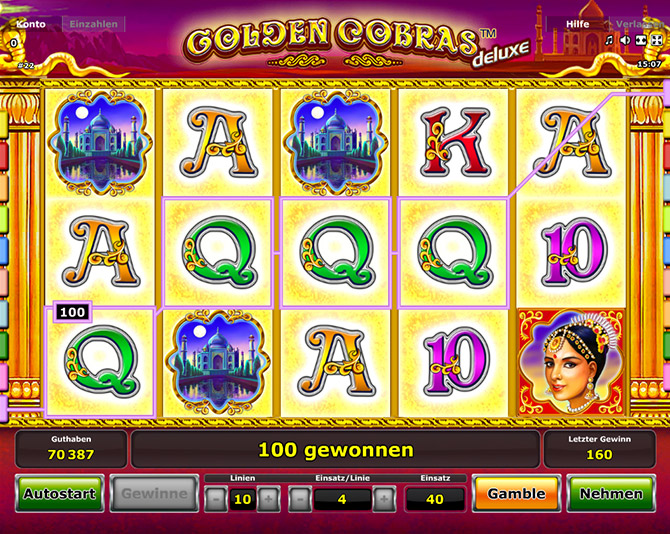The height and width of the screenshot is (534, 670).
Task: Toggle the background music note icon
Action: point(610,40)
